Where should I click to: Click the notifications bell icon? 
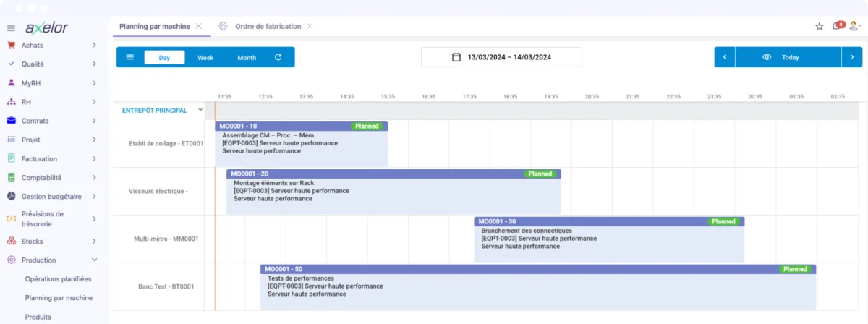pos(836,26)
